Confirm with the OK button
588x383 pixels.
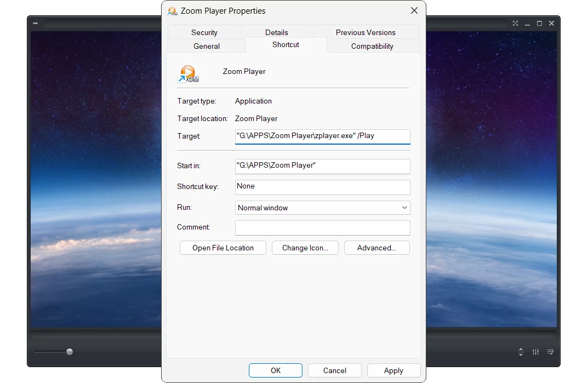pyautogui.click(x=276, y=370)
